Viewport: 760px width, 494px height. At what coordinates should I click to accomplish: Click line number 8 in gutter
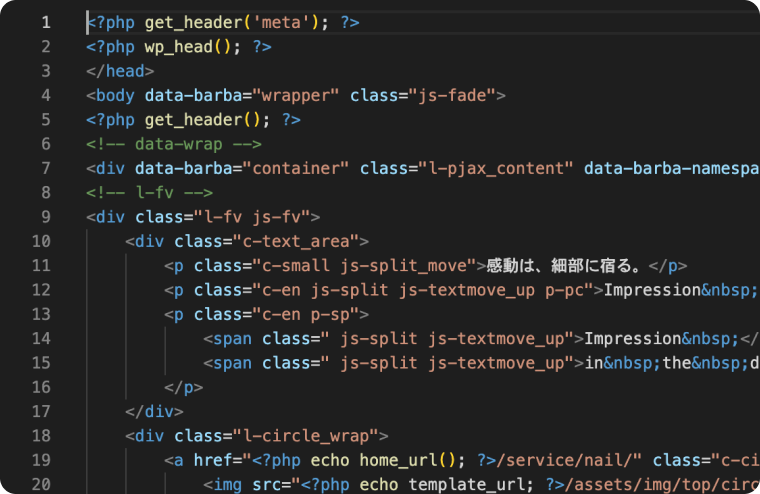point(46,192)
